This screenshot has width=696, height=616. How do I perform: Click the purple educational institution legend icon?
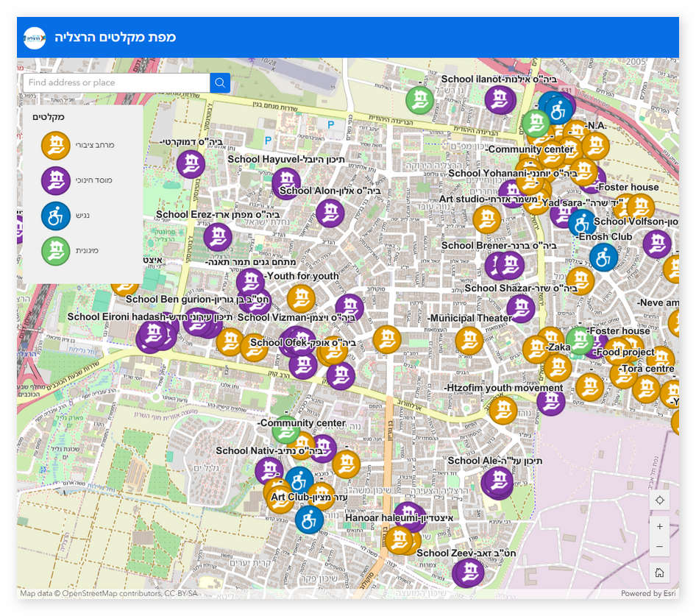click(x=55, y=180)
